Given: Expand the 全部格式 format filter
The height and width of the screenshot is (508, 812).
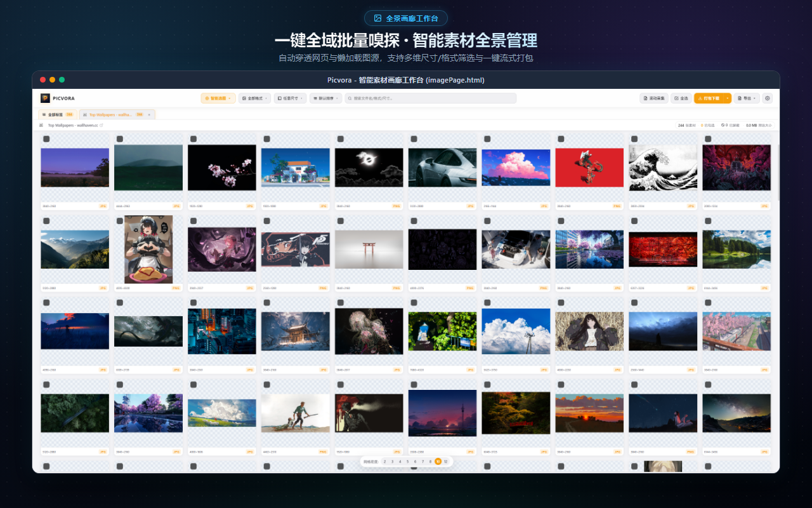Looking at the screenshot, I should (255, 98).
